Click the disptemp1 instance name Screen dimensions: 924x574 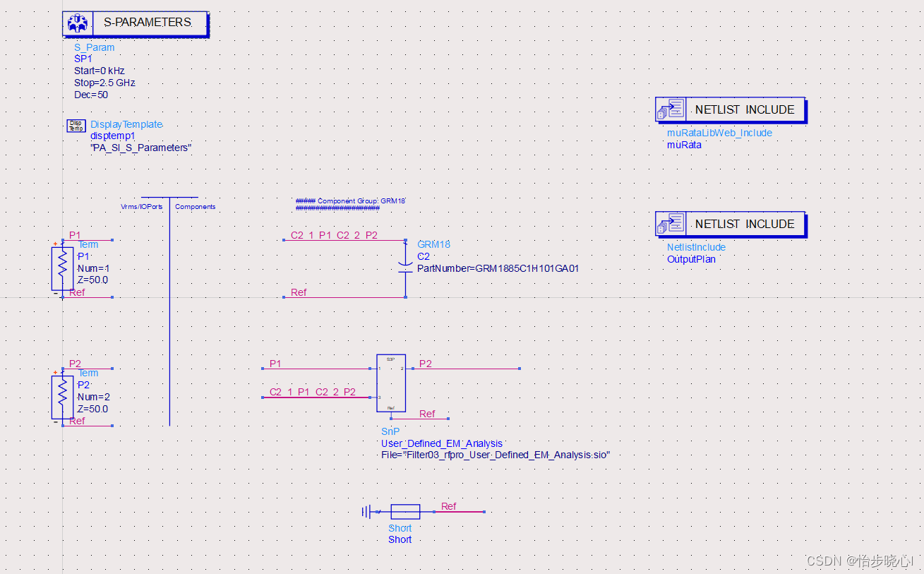[x=112, y=136]
